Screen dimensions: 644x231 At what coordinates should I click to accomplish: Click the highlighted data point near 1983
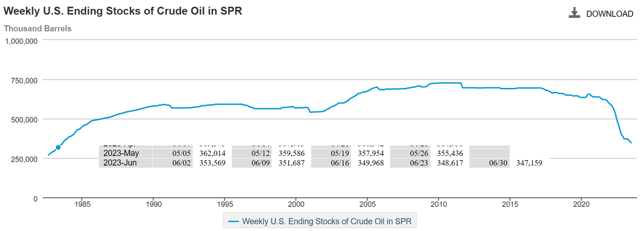pyautogui.click(x=58, y=147)
